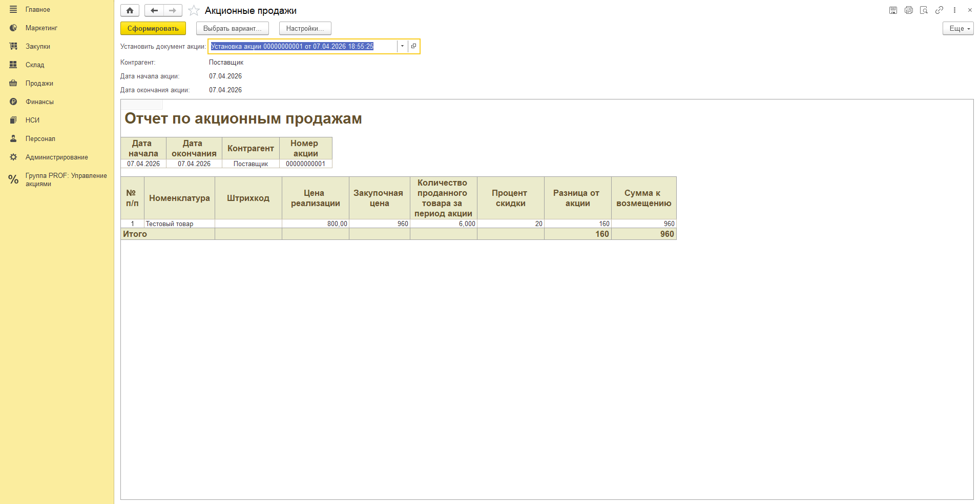The height and width of the screenshot is (504, 980).
Task: Open the Выбрать вариант selector
Action: [x=232, y=29]
